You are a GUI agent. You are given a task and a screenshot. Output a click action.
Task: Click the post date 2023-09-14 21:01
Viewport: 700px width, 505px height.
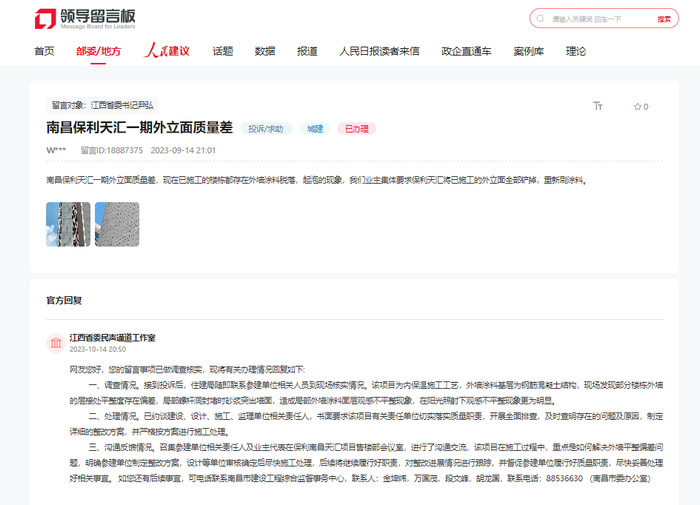(183, 150)
